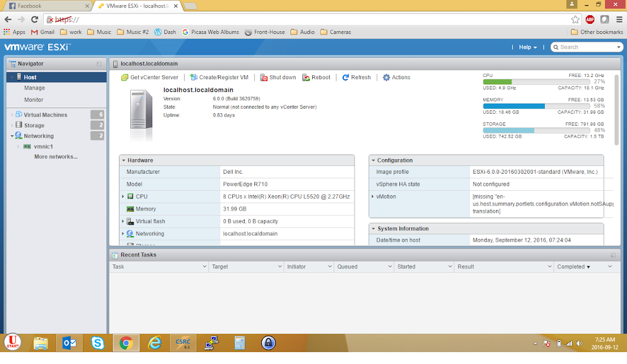Open Internet Explorer from the taskbar

pos(155,343)
